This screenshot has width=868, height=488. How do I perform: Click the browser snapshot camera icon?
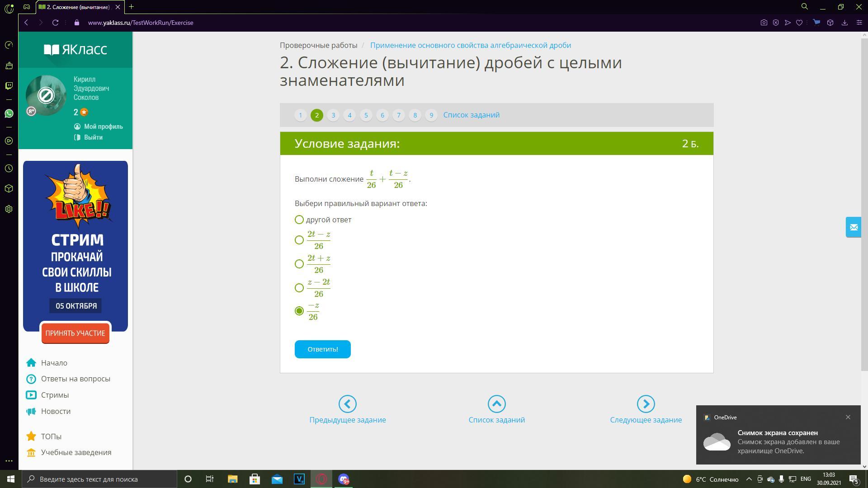(x=764, y=23)
